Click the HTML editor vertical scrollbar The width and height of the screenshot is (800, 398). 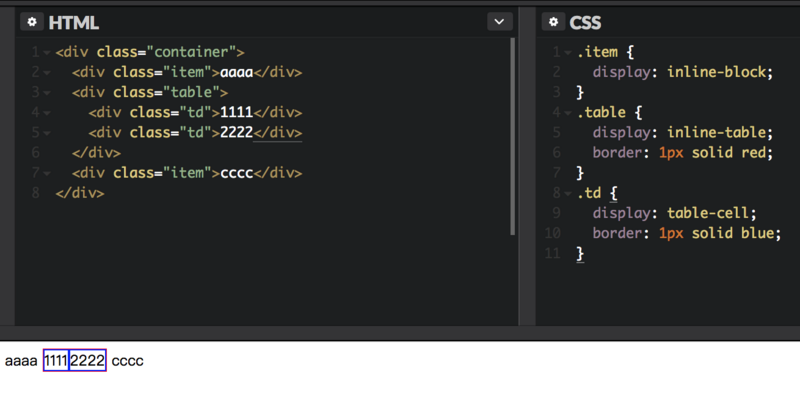[x=513, y=137]
